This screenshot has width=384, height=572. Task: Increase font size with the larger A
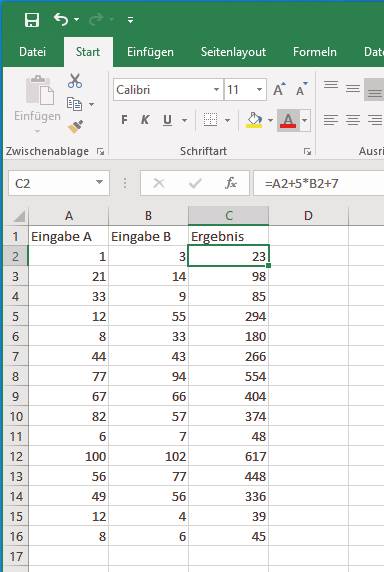(x=279, y=89)
